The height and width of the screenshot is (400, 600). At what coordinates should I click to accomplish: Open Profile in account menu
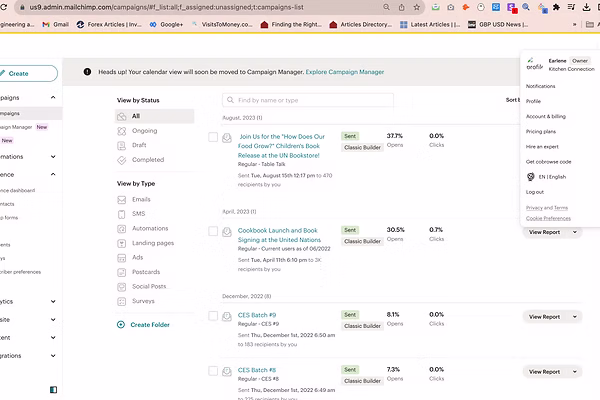pos(533,101)
